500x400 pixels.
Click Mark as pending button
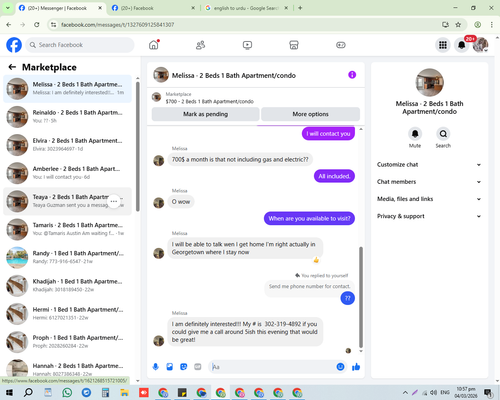click(206, 114)
